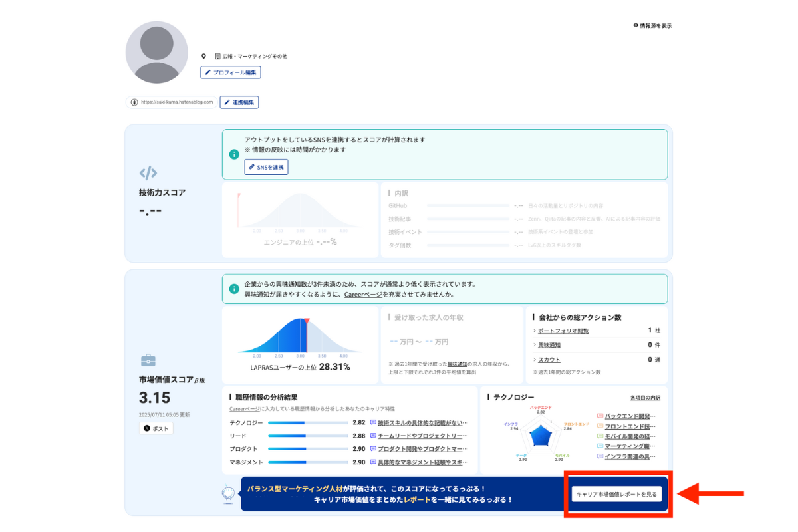Toggle 情報源を表示 visibility option

pyautogui.click(x=652, y=25)
